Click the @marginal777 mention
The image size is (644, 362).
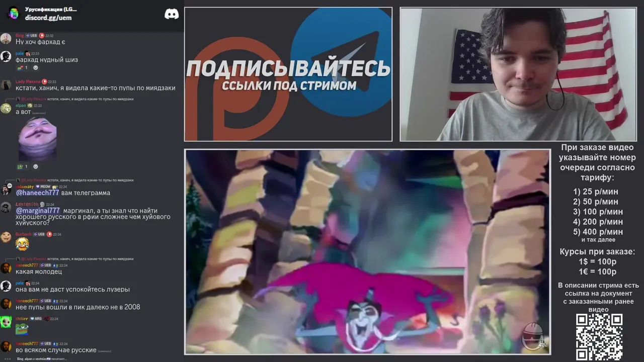tap(38, 210)
